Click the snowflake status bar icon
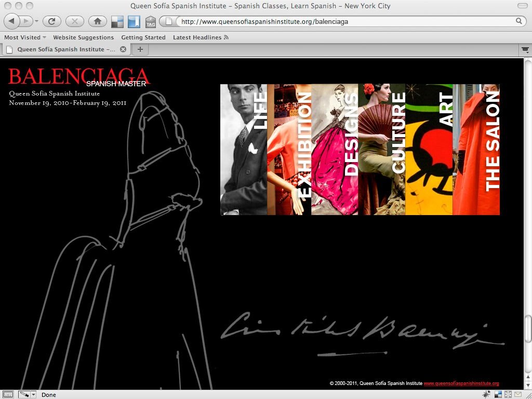 508,394
